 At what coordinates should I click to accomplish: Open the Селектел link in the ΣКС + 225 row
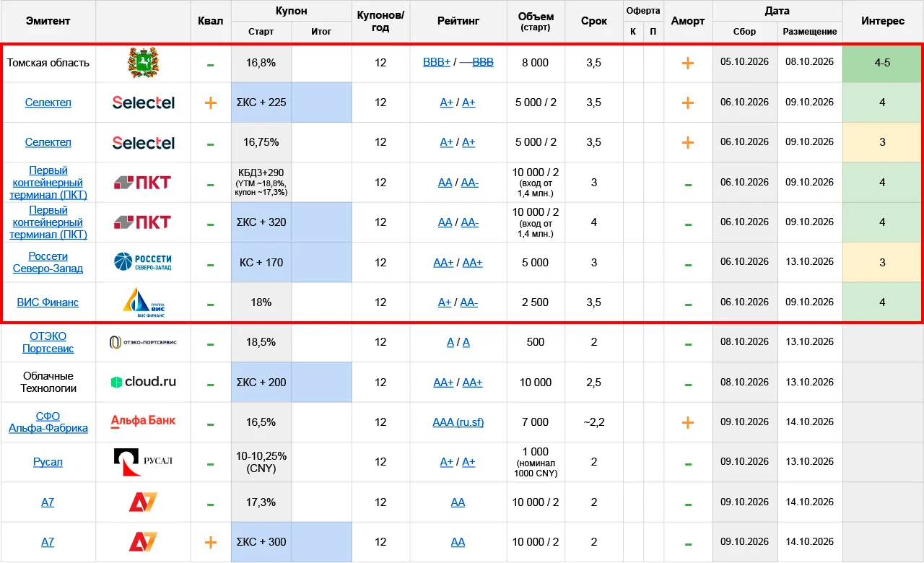[48, 102]
